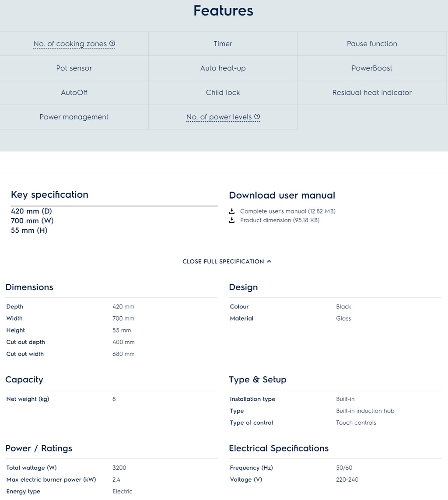Click the No. of power levels label
448x500 pixels.
point(219,117)
